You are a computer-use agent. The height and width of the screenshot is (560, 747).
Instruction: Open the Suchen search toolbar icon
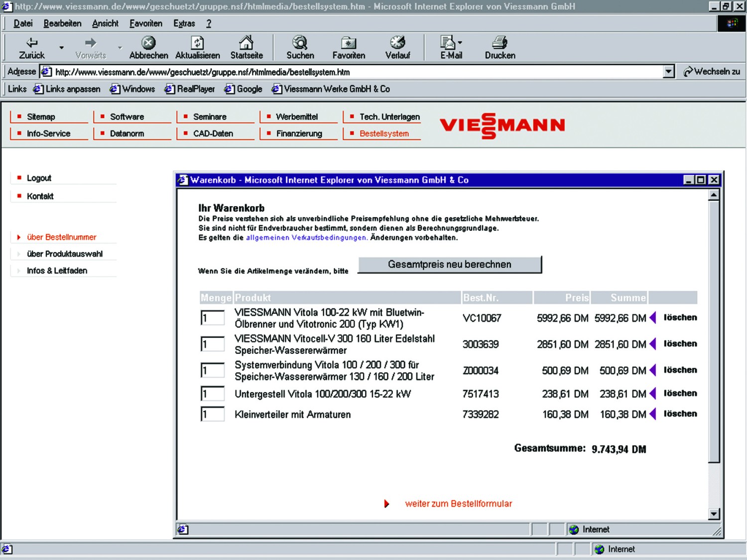(x=300, y=43)
